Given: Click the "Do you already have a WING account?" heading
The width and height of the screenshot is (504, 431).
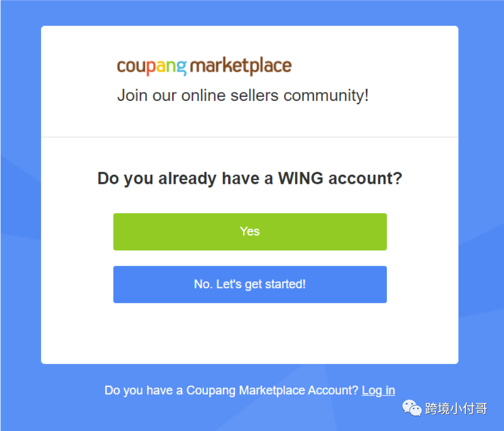Looking at the screenshot, I should point(250,179).
